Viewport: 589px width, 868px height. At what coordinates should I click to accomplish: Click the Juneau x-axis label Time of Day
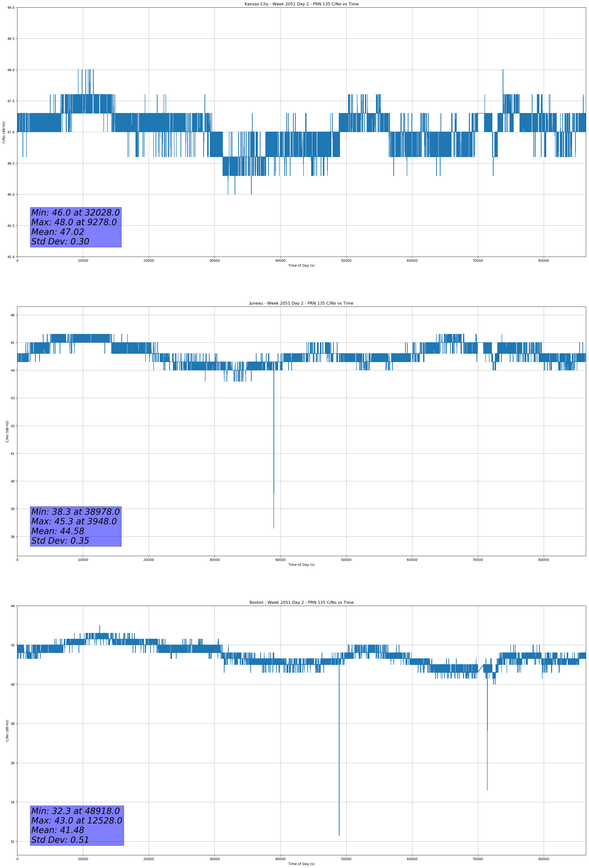(x=301, y=565)
